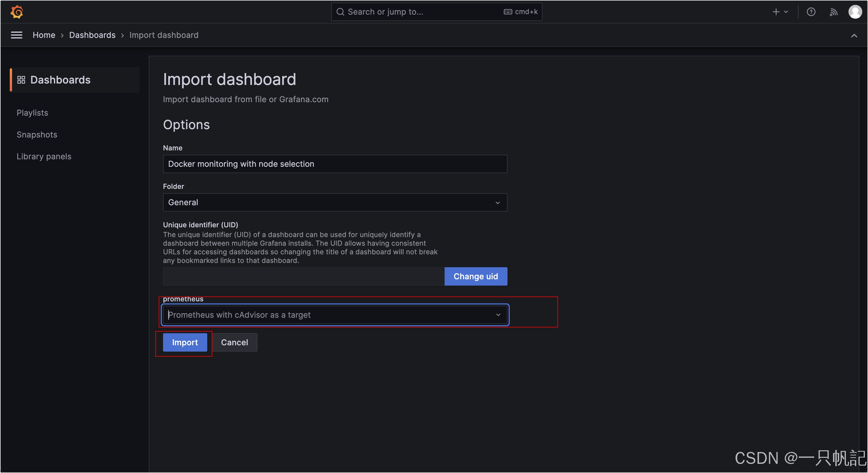
Task: Open the news feed RSS icon
Action: (833, 12)
